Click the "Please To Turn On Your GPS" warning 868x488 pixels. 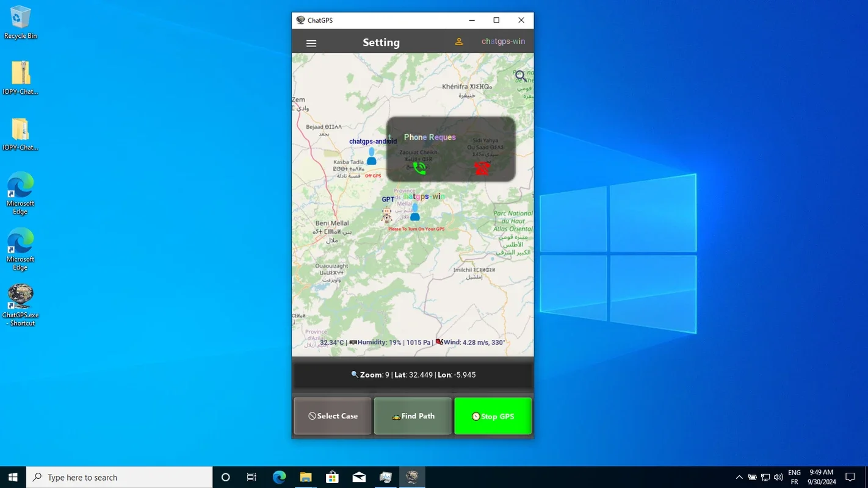[x=416, y=229]
